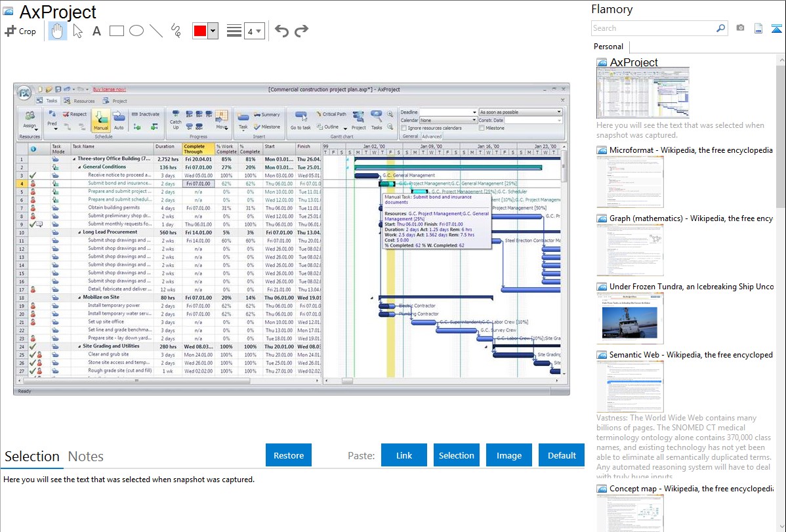Viewport: 786px width, 532px height.
Task: Collapse the Mobilize on Site group
Action: tap(79, 297)
